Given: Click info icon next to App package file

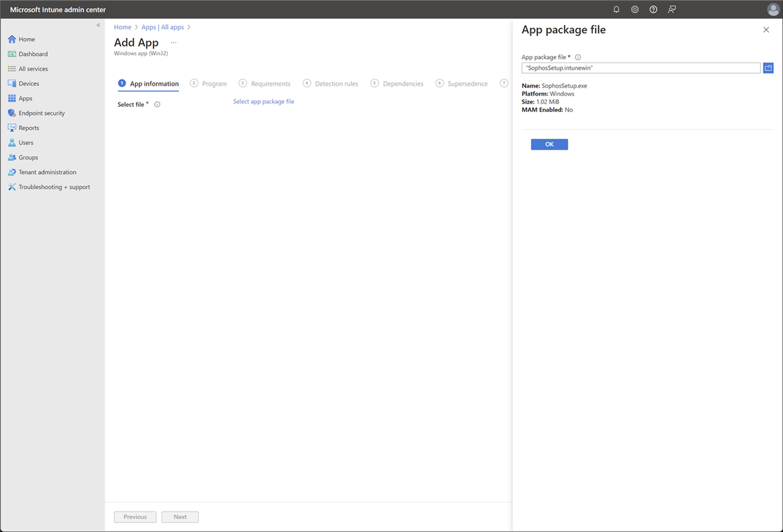Looking at the screenshot, I should [x=577, y=57].
